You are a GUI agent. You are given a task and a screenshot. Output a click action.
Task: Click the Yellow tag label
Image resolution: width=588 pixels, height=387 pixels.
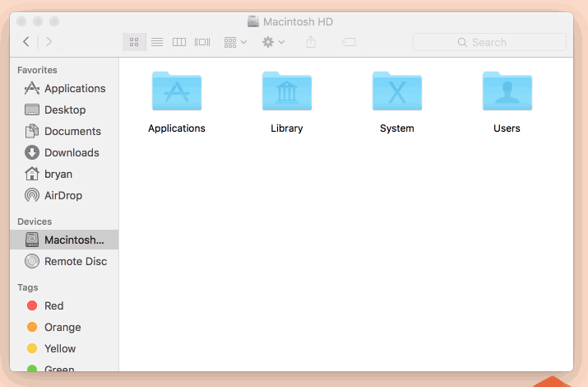[x=60, y=349]
